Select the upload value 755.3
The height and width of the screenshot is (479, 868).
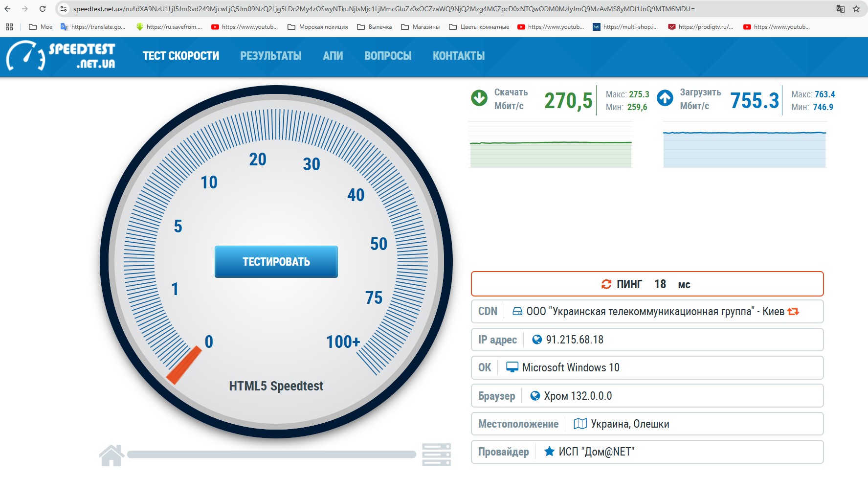point(755,101)
